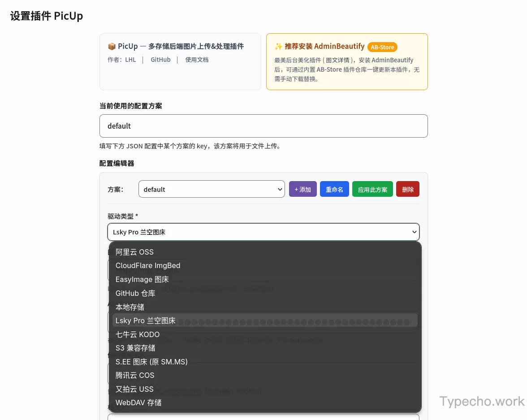The image size is (527, 420).
Task: Choose S3 兼容存储 option
Action: 135,348
